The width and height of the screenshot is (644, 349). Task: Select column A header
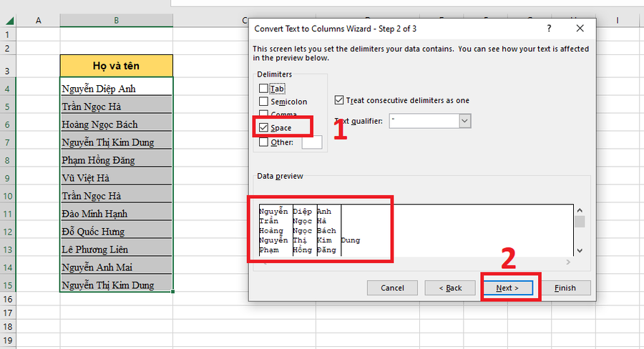pos(38,21)
